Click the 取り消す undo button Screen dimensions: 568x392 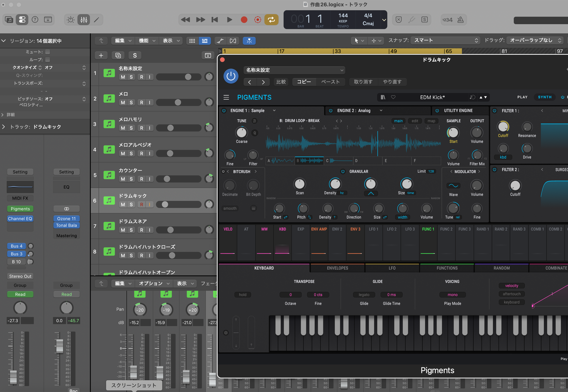coord(363,82)
